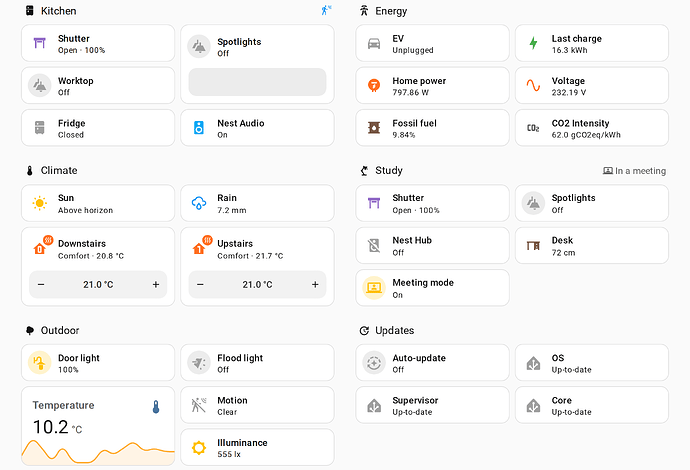690x470 pixels.
Task: Click the large 10.2 °C temperature reading
Action: point(57,427)
